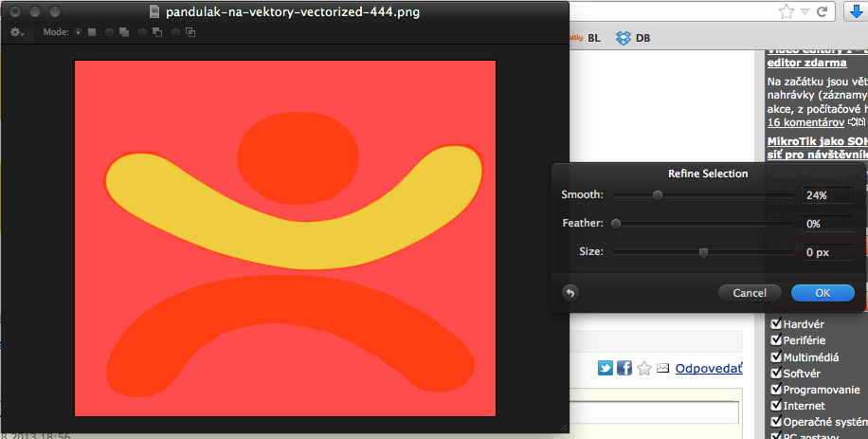Confirm Refine Selection with OK
This screenshot has height=439, width=868.
pos(823,293)
